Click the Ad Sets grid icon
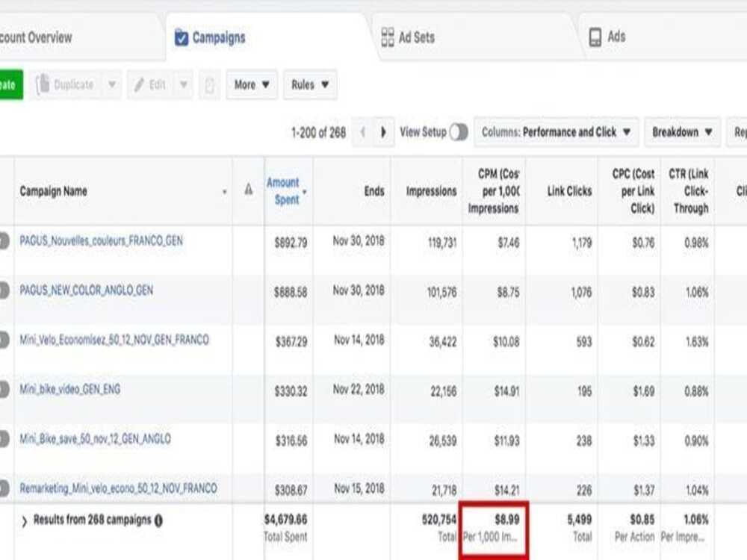The width and height of the screenshot is (747, 560). pos(388,37)
